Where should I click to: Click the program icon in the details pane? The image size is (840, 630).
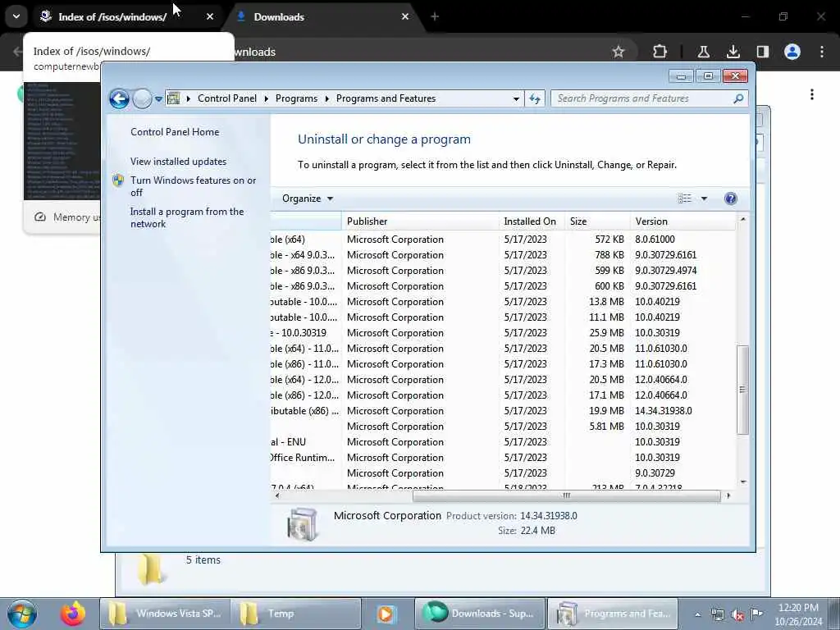(302, 524)
